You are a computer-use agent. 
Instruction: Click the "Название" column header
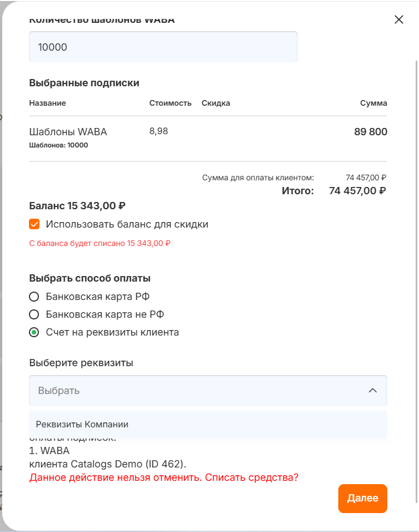click(47, 103)
